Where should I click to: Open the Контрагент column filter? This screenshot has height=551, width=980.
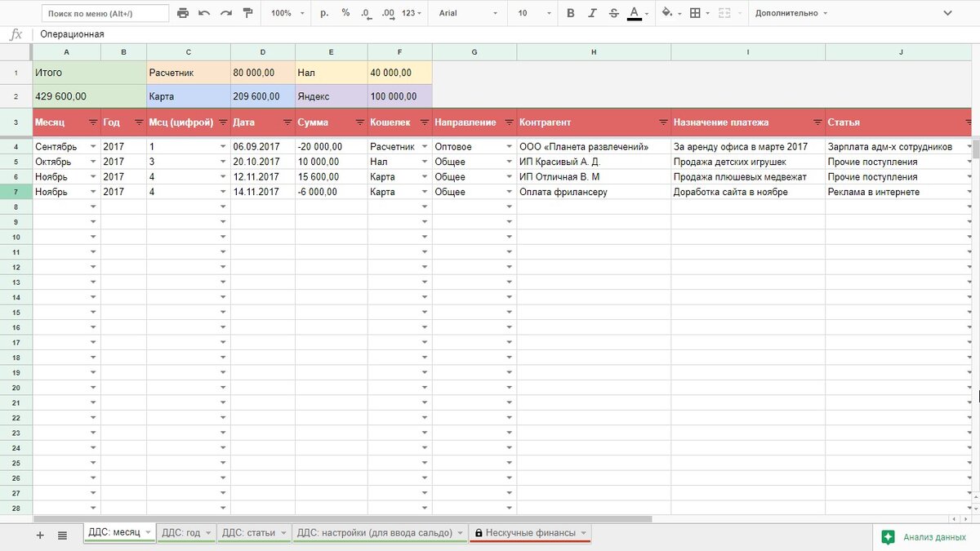662,122
